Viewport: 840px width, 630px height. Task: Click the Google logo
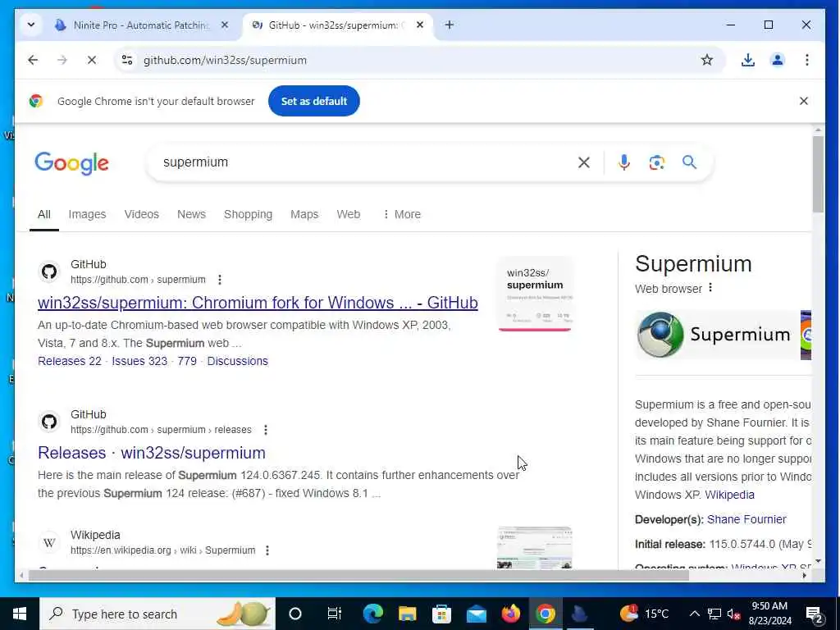pos(72,163)
